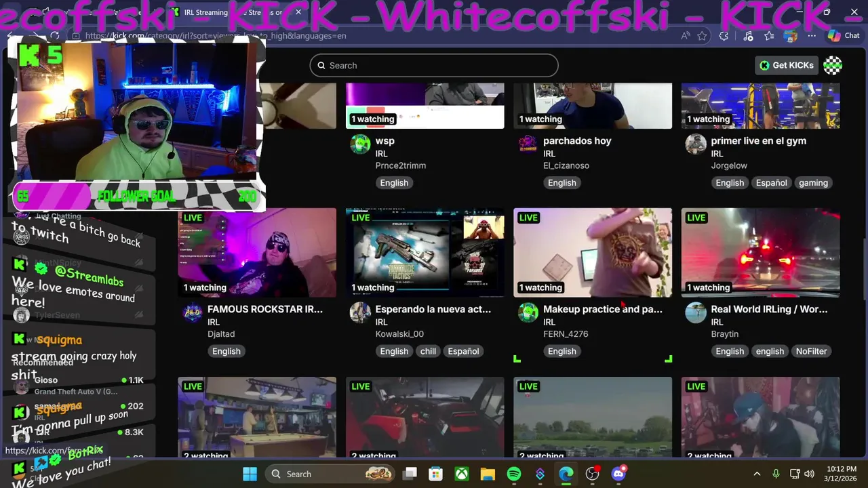
Task: Select lowercase english tag under Braytin stream
Action: click(x=770, y=351)
